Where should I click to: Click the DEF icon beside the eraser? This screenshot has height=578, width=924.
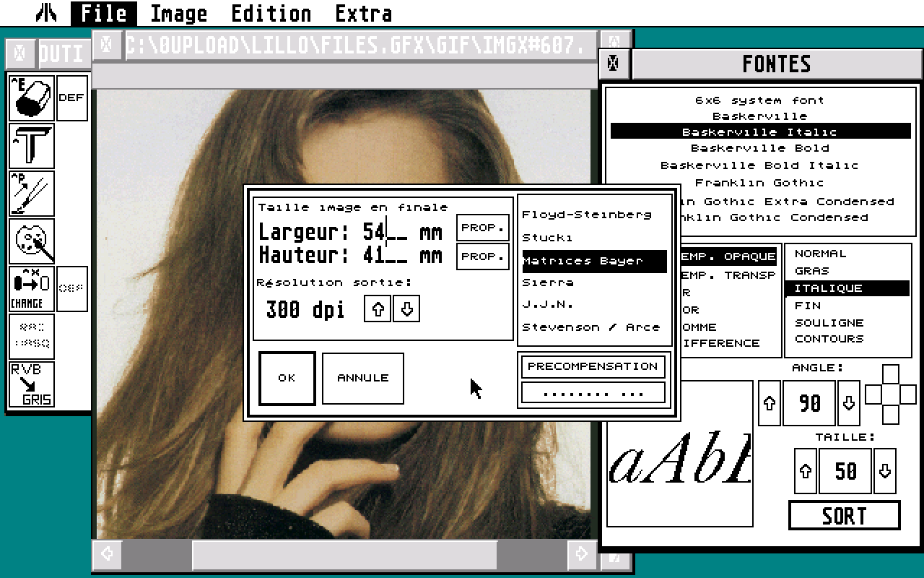71,98
